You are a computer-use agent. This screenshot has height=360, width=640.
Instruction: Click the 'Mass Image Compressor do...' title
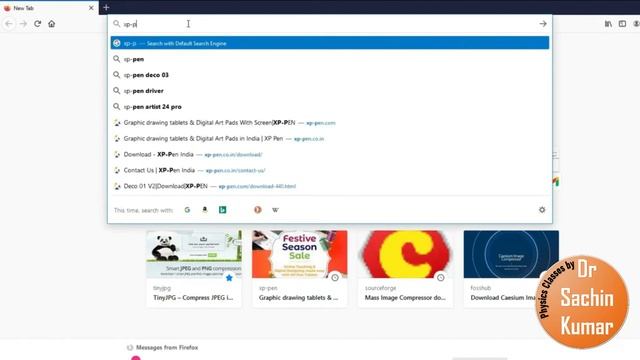(405, 298)
